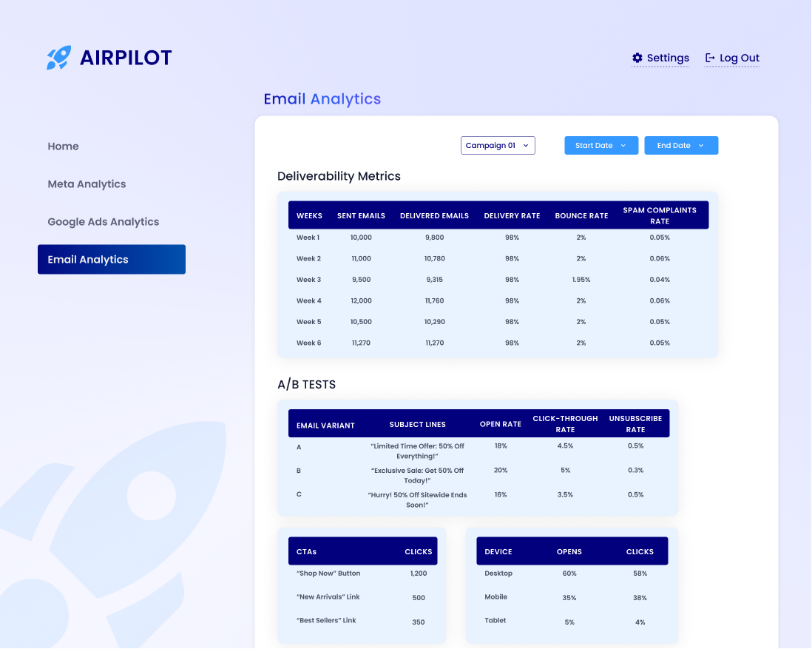Open the Campaign 01 dropdown
This screenshot has height=649, width=812.
(498, 146)
